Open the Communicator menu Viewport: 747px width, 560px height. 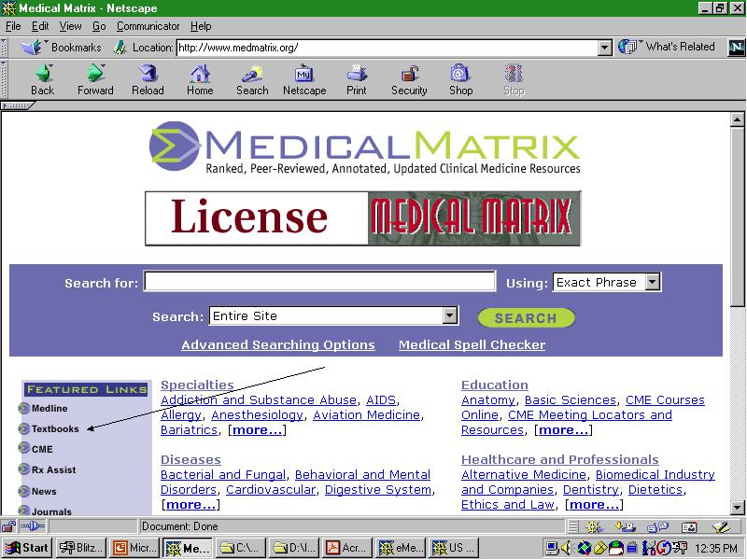148,26
